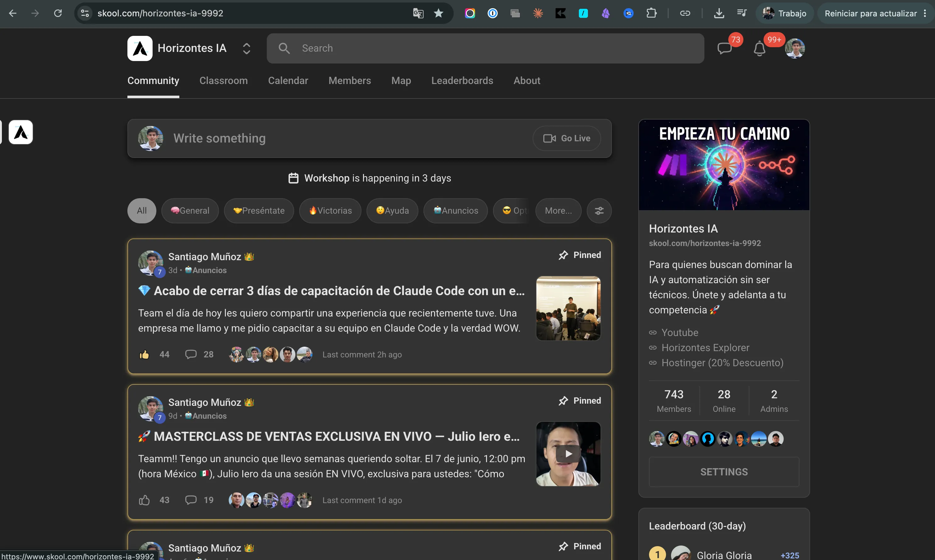The width and height of the screenshot is (935, 560).
Task: Click the Horizontes IA icon in left sidebar
Action: (x=21, y=132)
